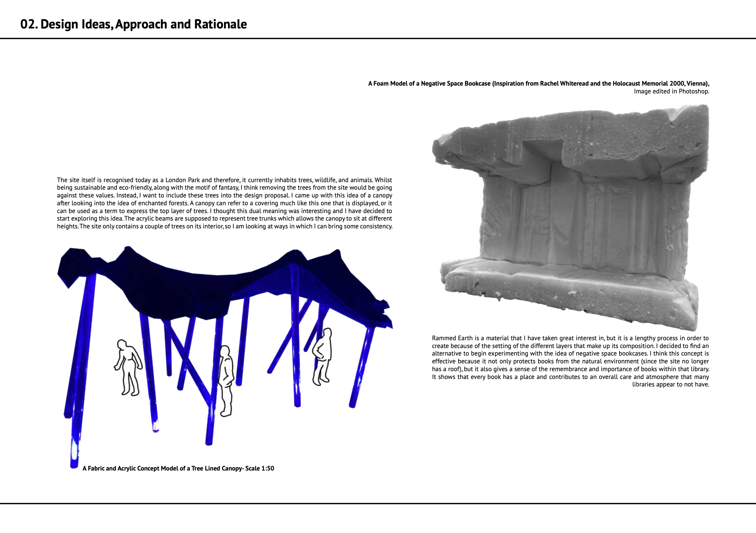This screenshot has height=533, width=756.
Task: Click the 'Scale 1:50' text in the caption
Action: 260,468
